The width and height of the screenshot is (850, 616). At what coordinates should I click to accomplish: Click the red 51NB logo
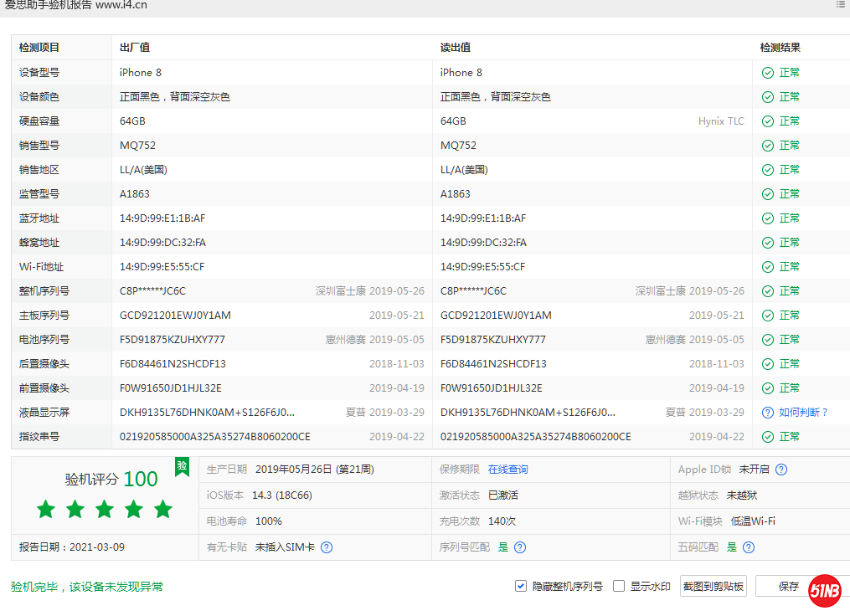pyautogui.click(x=825, y=592)
